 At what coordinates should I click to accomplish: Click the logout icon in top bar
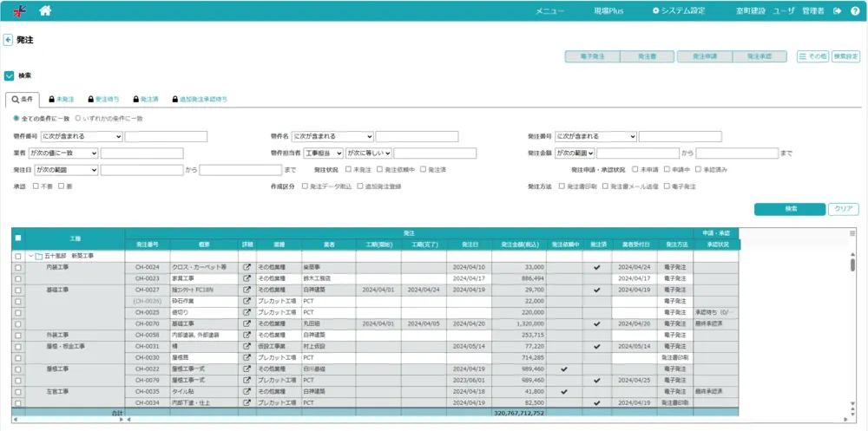coord(838,11)
